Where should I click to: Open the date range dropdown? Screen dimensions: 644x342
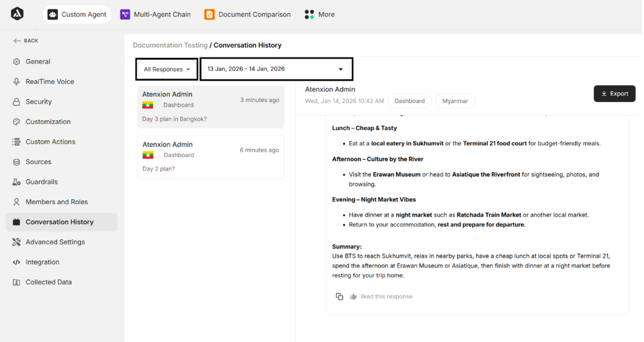click(x=276, y=69)
